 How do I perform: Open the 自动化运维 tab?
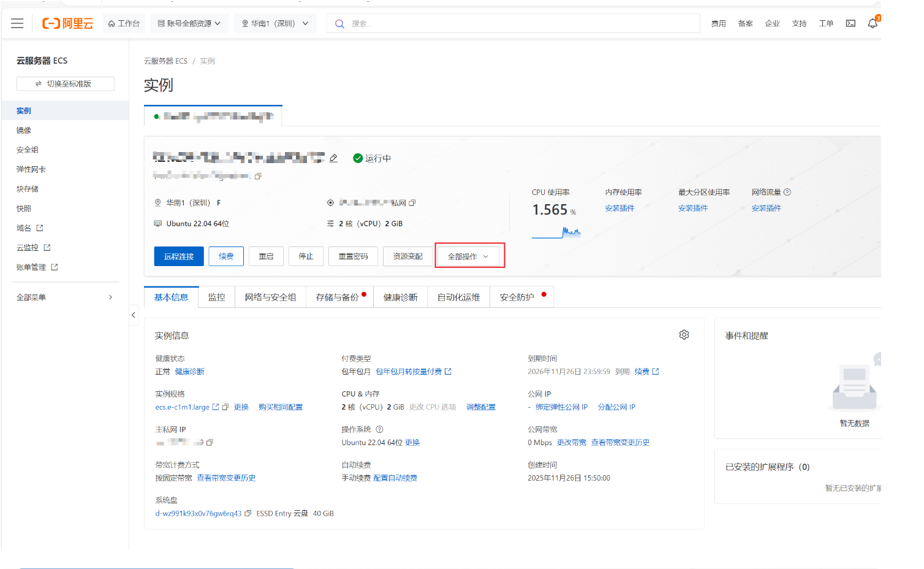point(459,297)
